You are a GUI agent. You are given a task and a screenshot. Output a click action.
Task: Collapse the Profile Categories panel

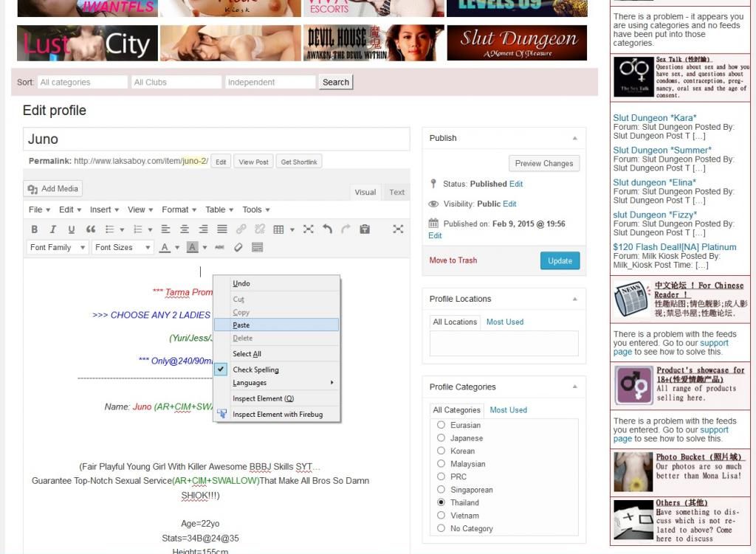click(x=574, y=387)
